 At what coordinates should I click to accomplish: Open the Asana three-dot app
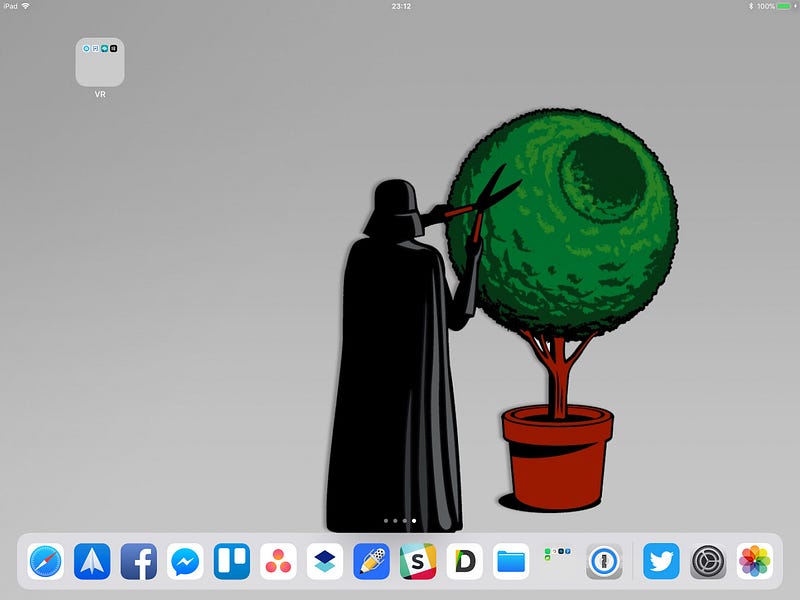(x=279, y=561)
